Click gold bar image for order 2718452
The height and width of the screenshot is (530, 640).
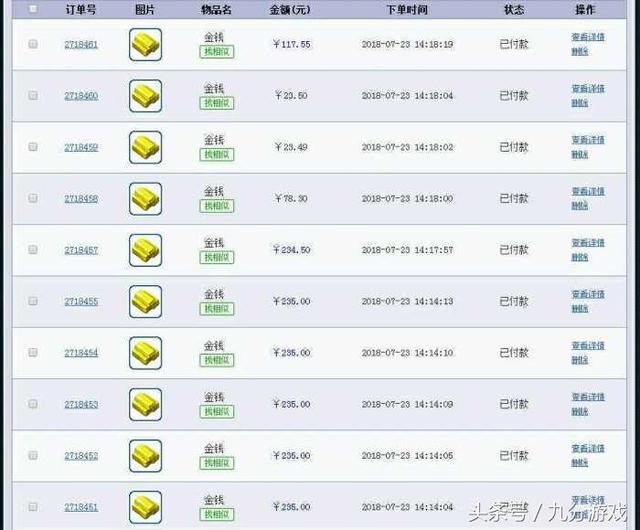point(145,456)
